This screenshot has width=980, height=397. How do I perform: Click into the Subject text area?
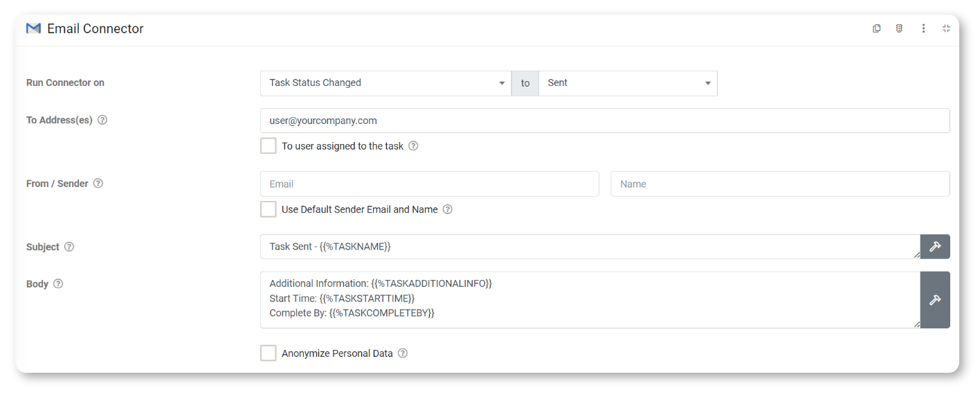click(x=590, y=247)
